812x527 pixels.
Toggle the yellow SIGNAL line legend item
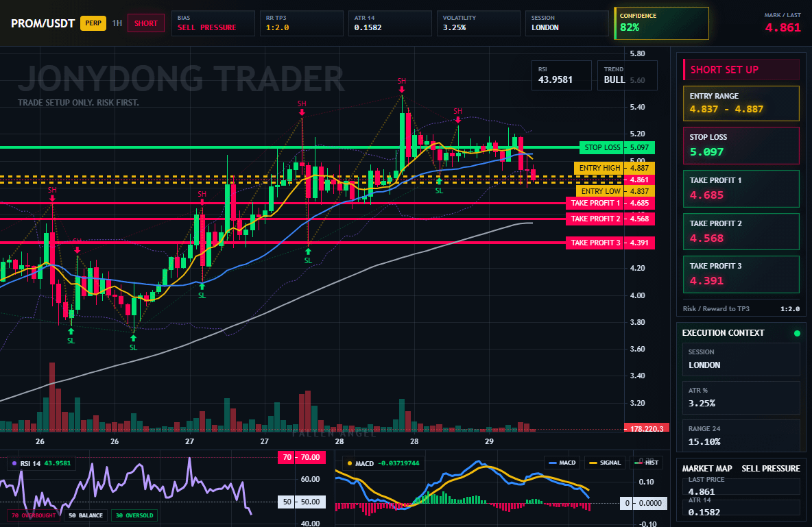tap(605, 463)
